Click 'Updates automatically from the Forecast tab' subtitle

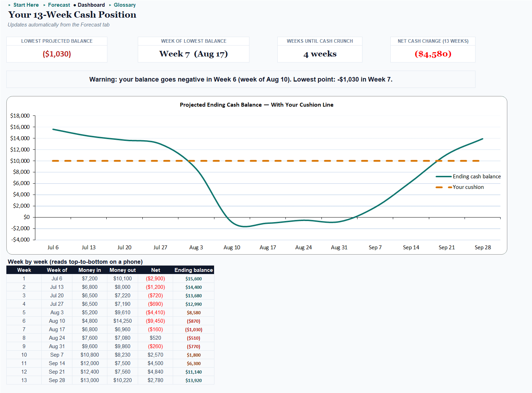(59, 25)
